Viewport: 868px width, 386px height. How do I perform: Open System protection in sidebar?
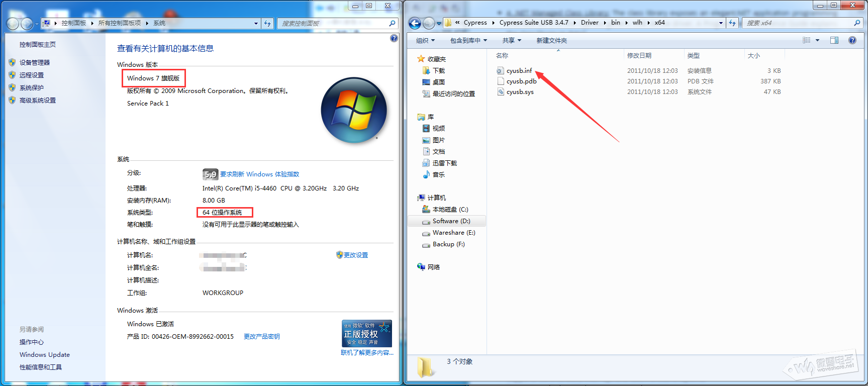coord(32,87)
